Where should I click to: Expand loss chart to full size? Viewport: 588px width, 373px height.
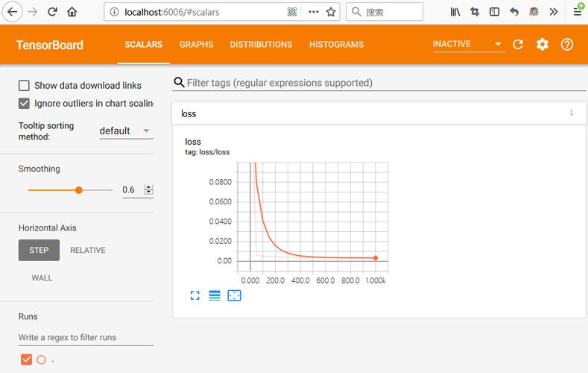pos(195,295)
